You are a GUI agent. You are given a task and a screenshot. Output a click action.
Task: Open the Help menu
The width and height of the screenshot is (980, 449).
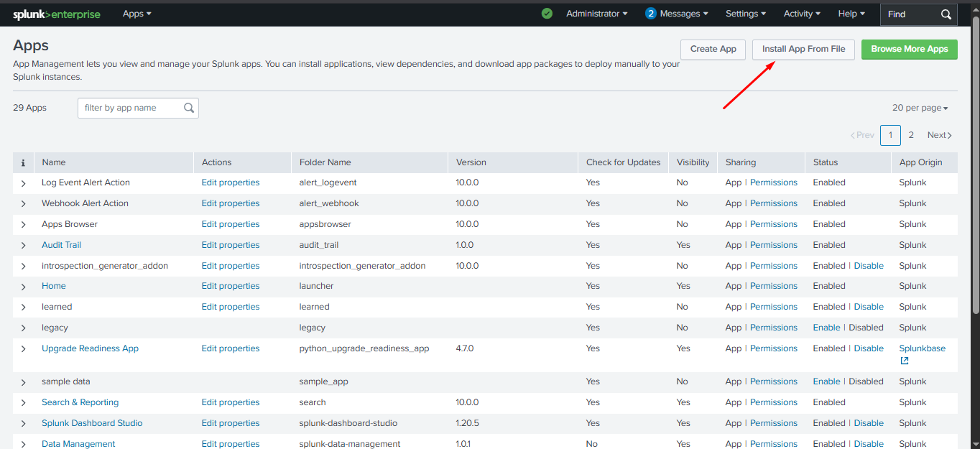851,13
